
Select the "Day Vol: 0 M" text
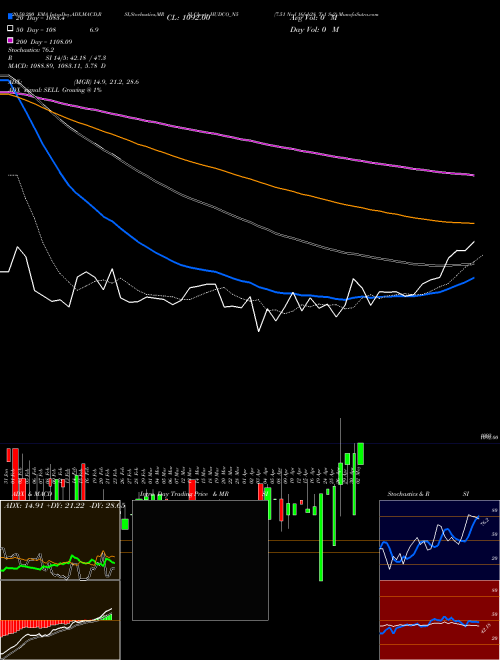(314, 30)
